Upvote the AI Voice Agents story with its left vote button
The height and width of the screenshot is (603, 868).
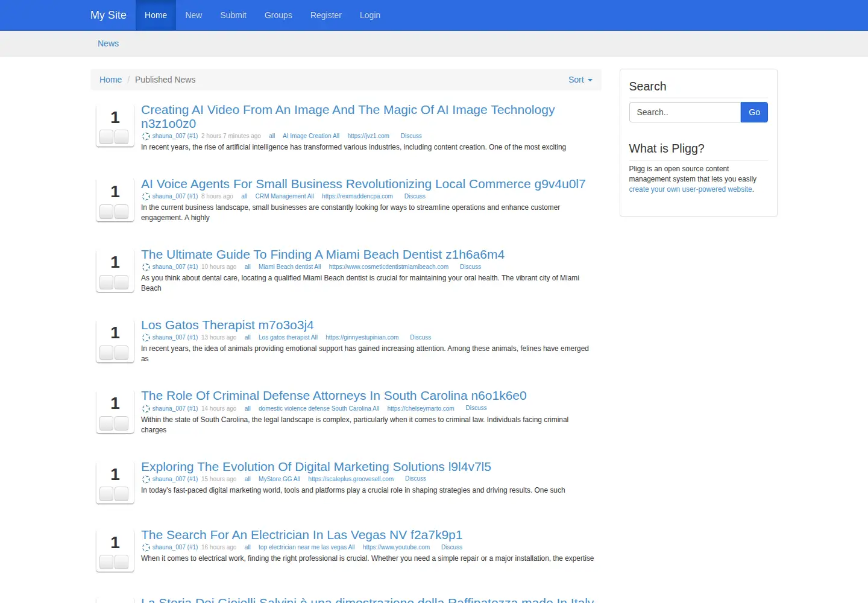pos(107,212)
